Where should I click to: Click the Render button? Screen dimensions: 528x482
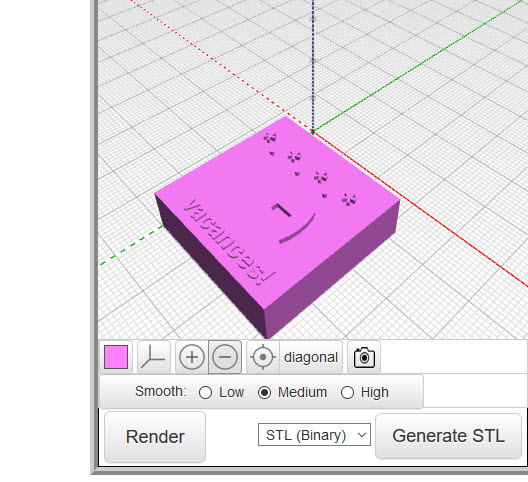[x=155, y=437]
